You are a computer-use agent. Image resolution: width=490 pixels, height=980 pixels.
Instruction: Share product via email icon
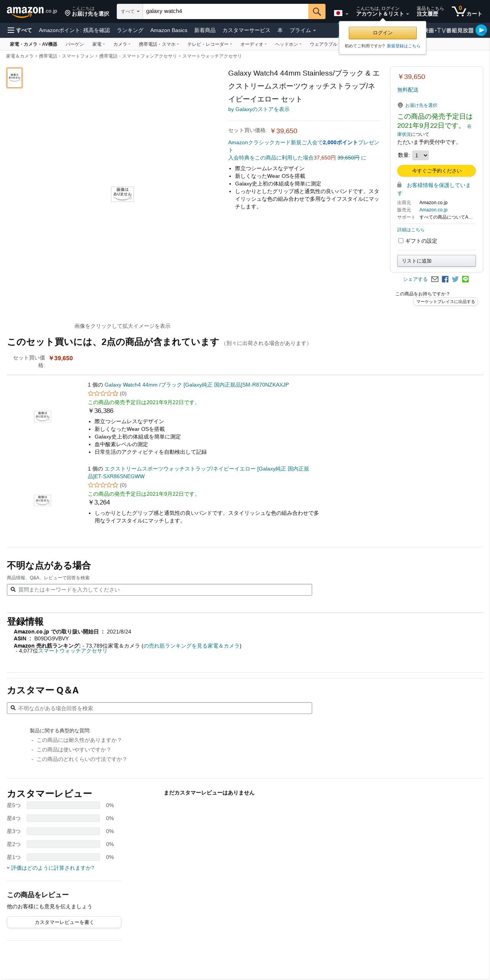coord(435,279)
